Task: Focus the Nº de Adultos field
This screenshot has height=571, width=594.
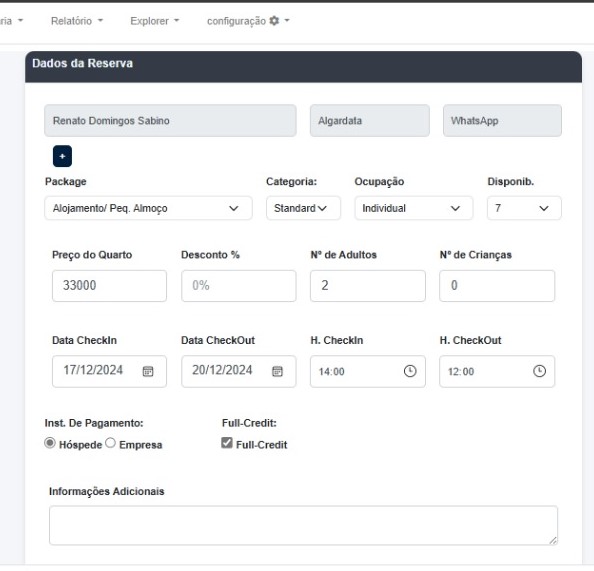Action: click(368, 286)
